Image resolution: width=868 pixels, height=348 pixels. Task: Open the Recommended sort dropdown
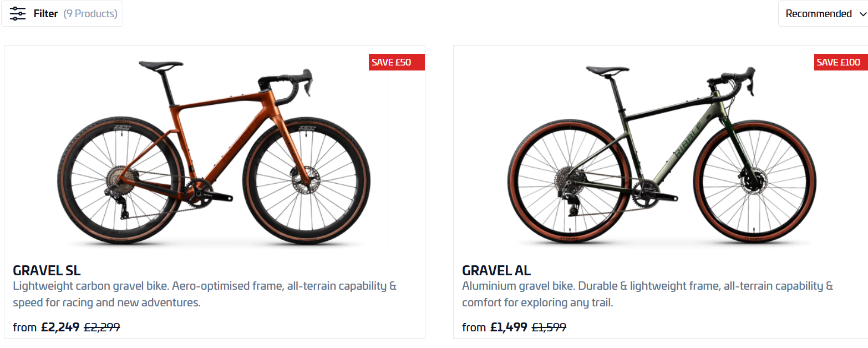tap(818, 14)
